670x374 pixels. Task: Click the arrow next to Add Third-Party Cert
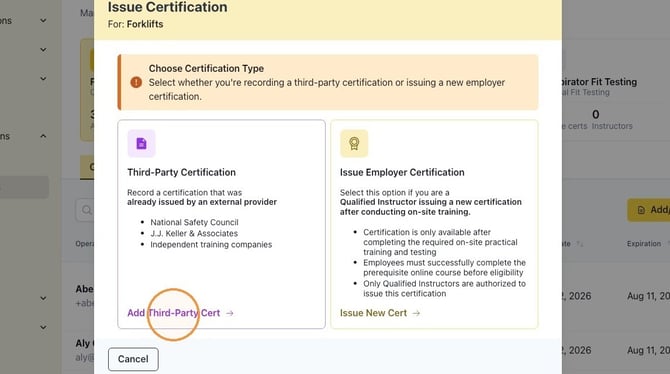[230, 313]
